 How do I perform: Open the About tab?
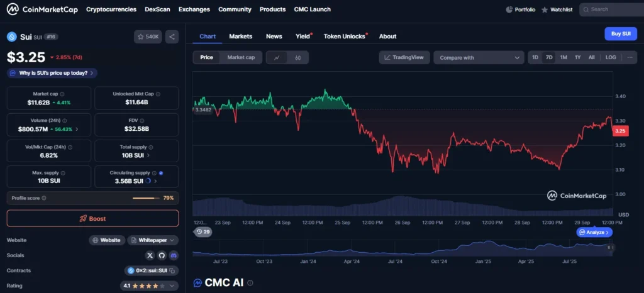[x=387, y=36]
